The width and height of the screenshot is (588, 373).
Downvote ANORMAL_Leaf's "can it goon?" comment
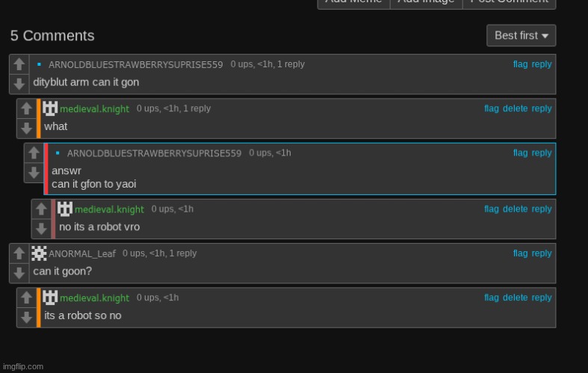click(x=19, y=273)
